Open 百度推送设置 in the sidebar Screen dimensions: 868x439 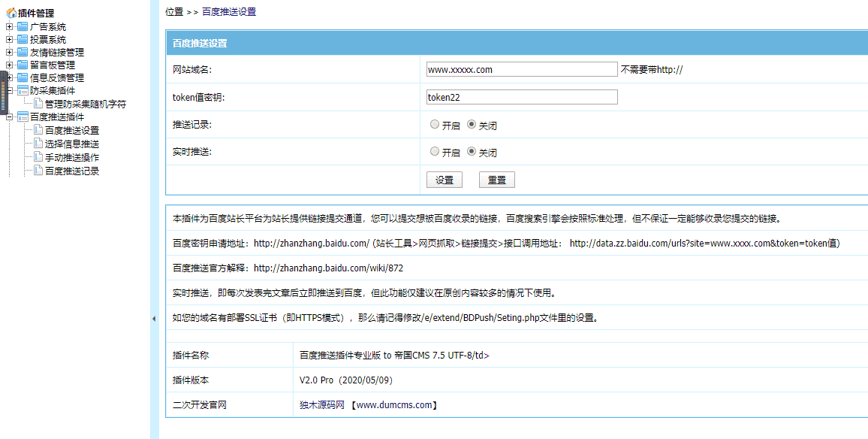(72, 130)
